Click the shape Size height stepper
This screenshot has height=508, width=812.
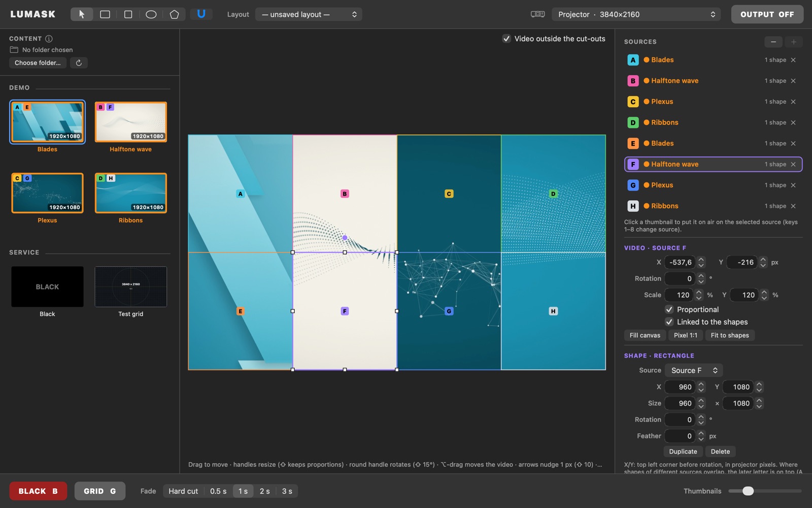point(759,403)
